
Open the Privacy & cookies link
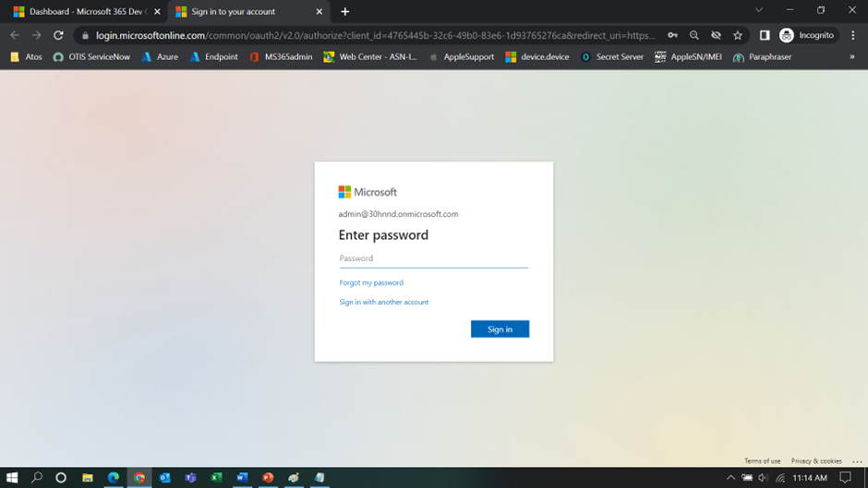click(816, 461)
